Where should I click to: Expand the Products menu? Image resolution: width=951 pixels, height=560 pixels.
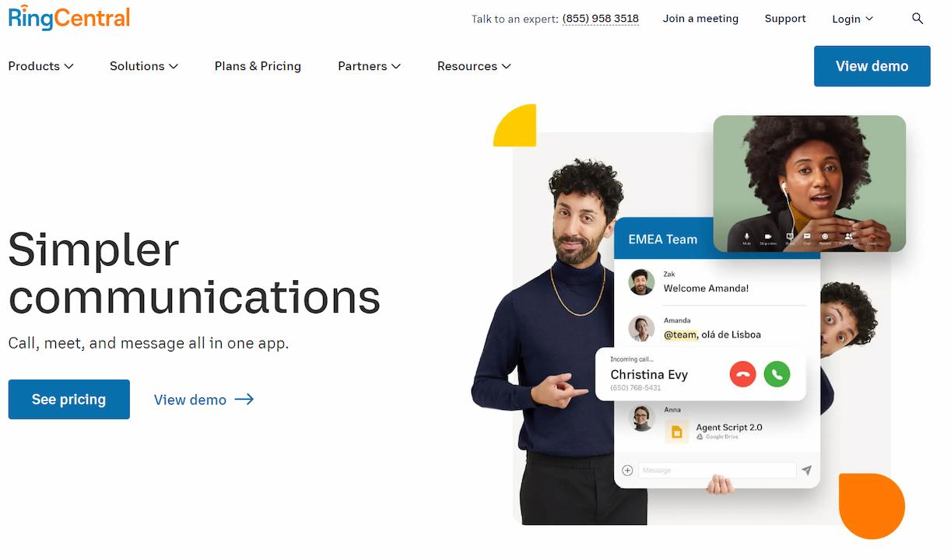(x=41, y=66)
